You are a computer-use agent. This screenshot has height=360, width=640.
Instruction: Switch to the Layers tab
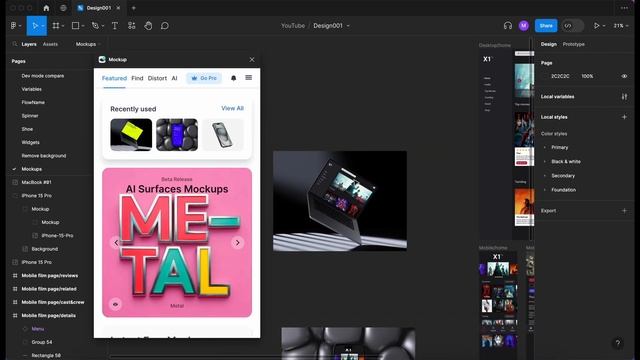tap(29, 44)
